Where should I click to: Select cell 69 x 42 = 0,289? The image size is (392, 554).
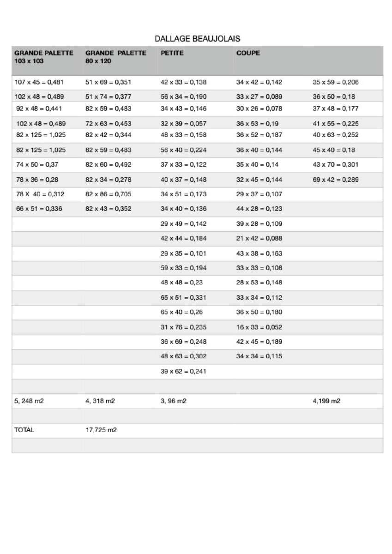pos(336,180)
